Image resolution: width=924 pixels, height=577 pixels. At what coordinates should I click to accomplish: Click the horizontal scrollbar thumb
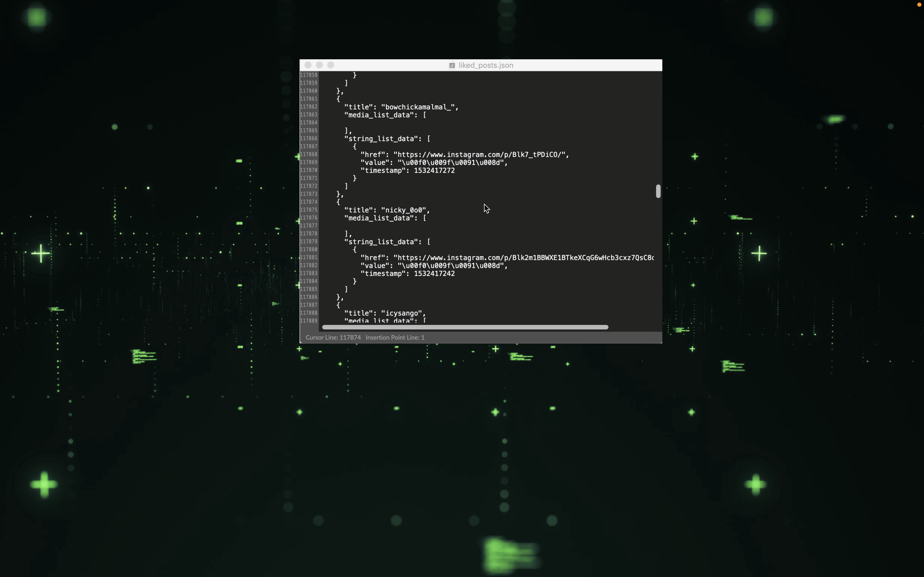(465, 327)
